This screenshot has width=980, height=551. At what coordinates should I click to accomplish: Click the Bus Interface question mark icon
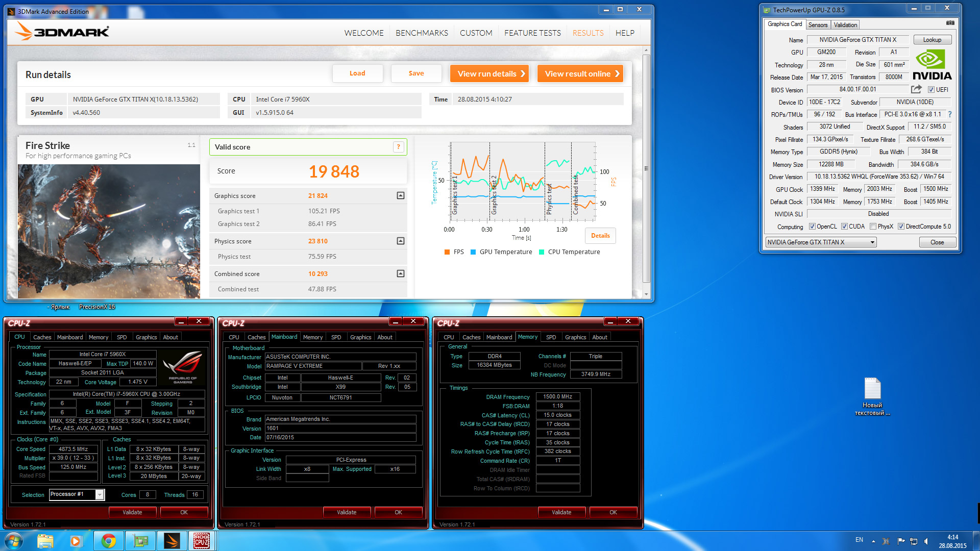click(950, 114)
